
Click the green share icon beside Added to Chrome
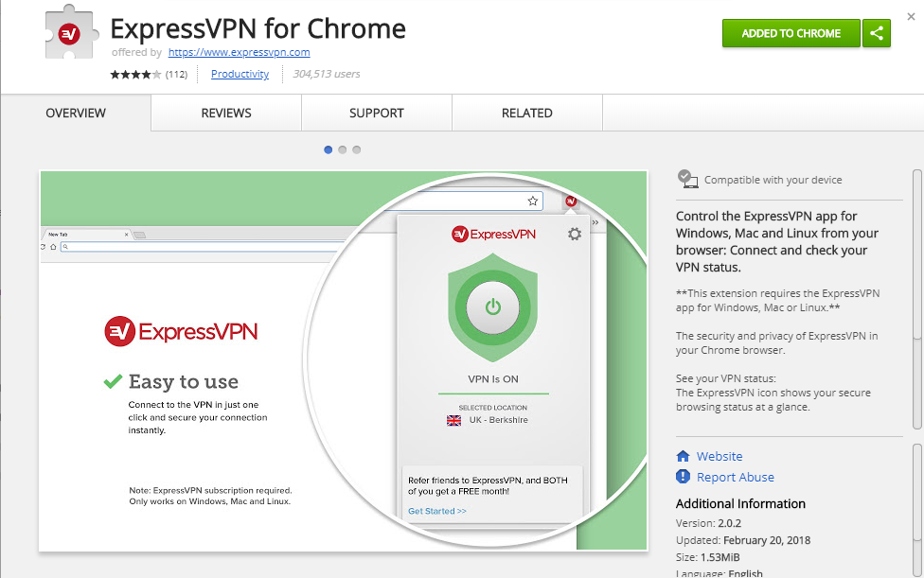coord(876,32)
